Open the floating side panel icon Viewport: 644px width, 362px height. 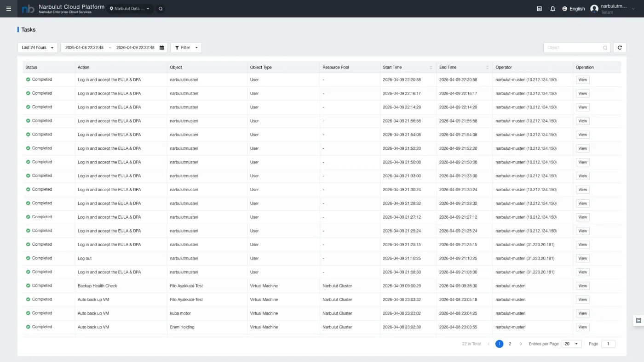(x=638, y=321)
